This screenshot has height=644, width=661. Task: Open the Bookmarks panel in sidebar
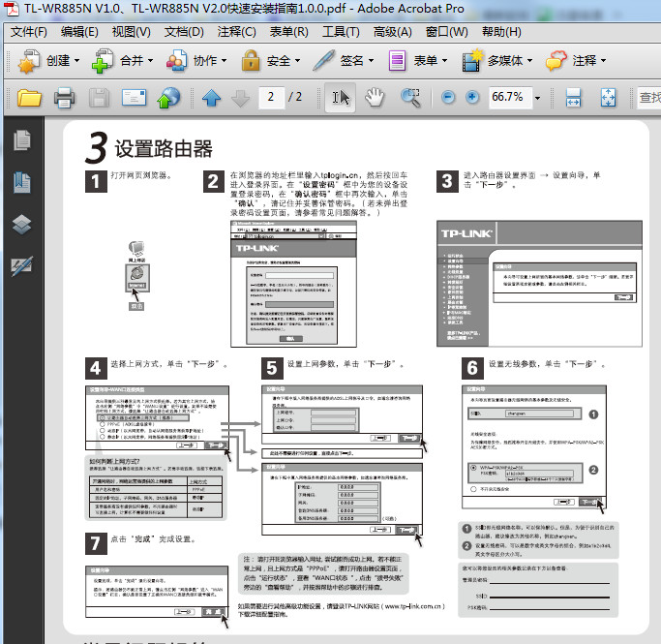[22, 182]
